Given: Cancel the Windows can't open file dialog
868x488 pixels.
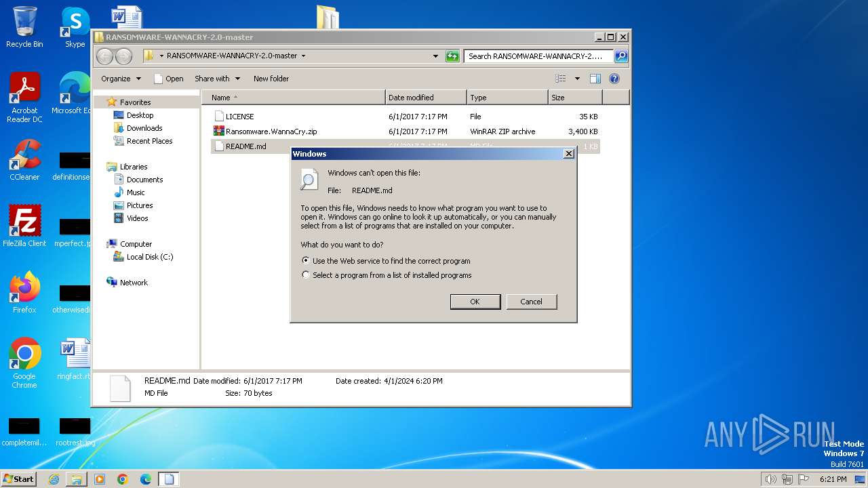Looking at the screenshot, I should click(x=532, y=302).
